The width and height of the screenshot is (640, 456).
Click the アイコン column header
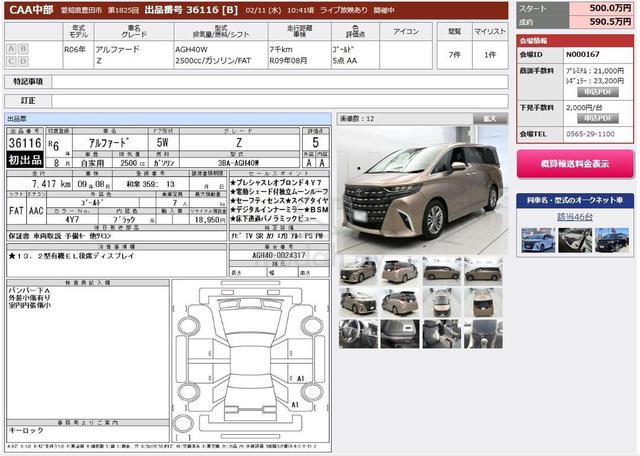point(406,31)
